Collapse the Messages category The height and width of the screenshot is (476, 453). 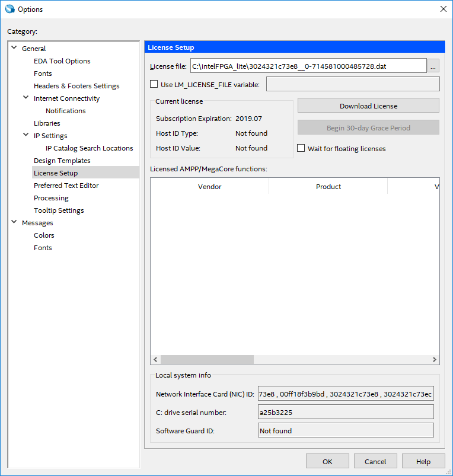point(14,222)
